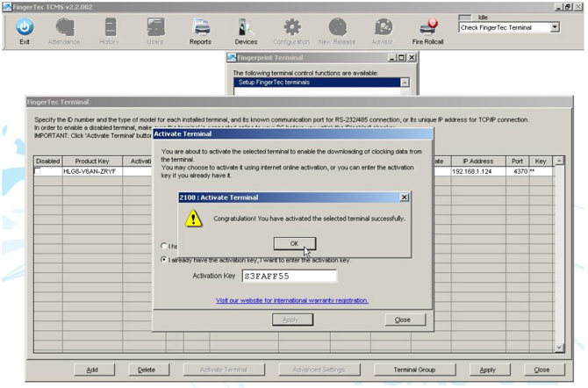588x388 pixels.
Task: Click Close in FingerTec Terminal window
Action: click(x=544, y=370)
